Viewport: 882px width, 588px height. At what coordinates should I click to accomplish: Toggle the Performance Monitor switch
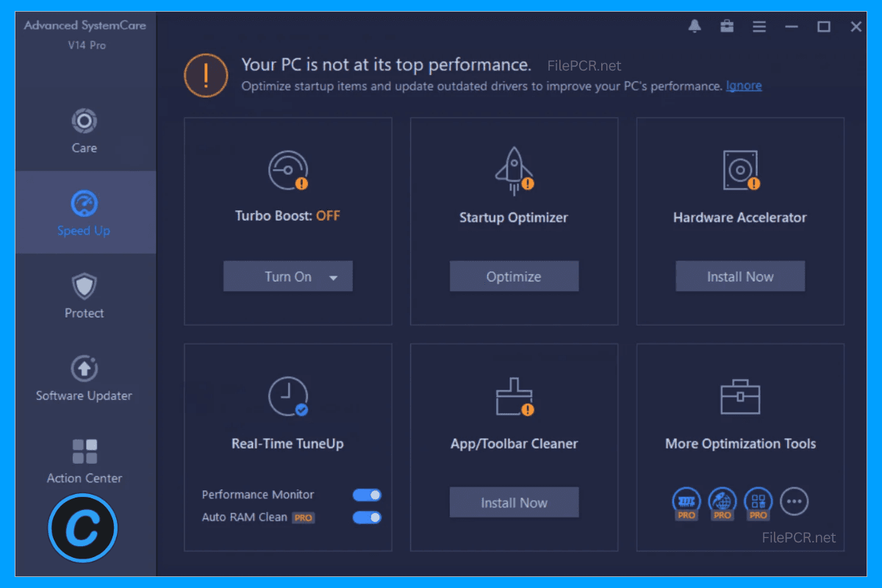(367, 495)
